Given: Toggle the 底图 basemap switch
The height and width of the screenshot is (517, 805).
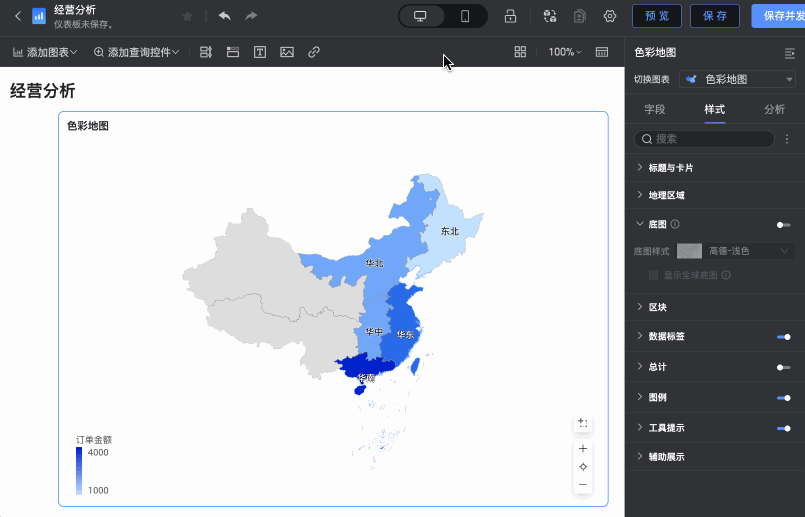Looking at the screenshot, I should coord(783,225).
